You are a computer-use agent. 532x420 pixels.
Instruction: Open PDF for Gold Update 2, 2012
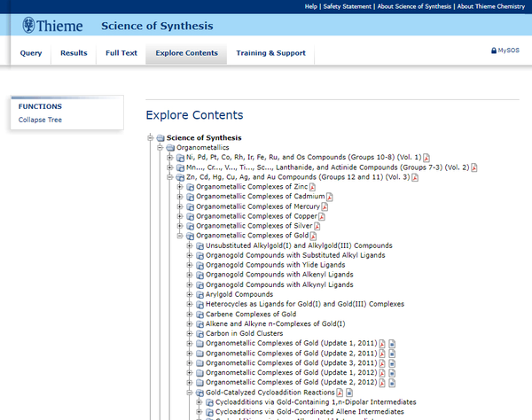coord(382,383)
